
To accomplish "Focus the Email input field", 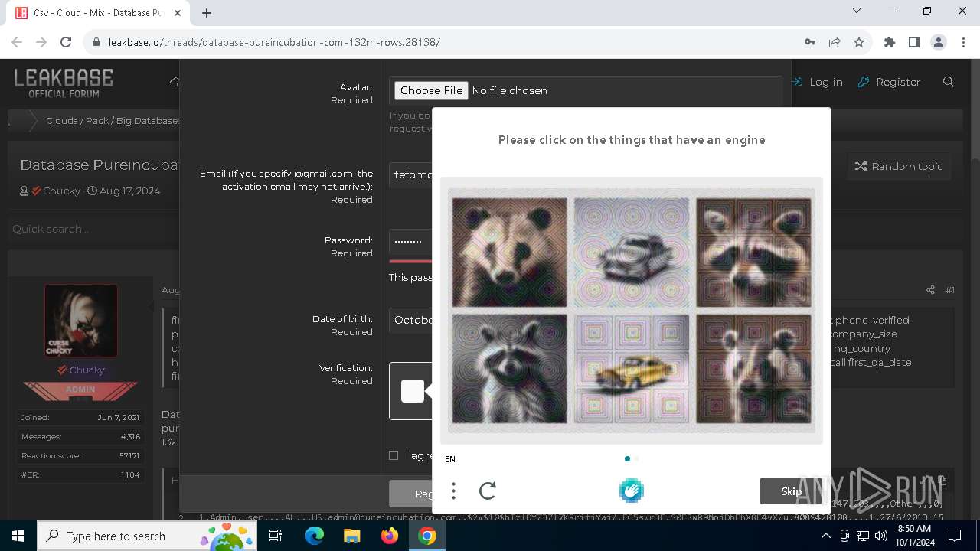I will click(411, 175).
